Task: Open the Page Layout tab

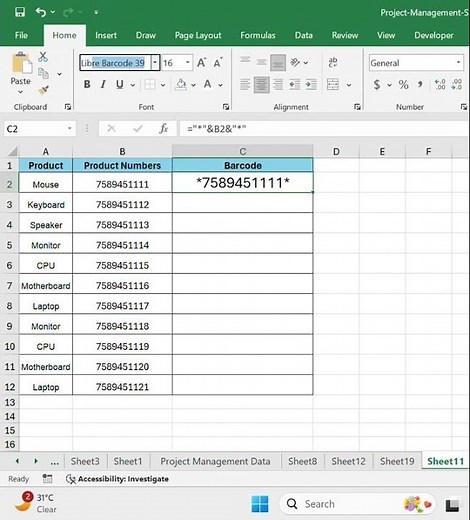Action: pyautogui.click(x=198, y=35)
